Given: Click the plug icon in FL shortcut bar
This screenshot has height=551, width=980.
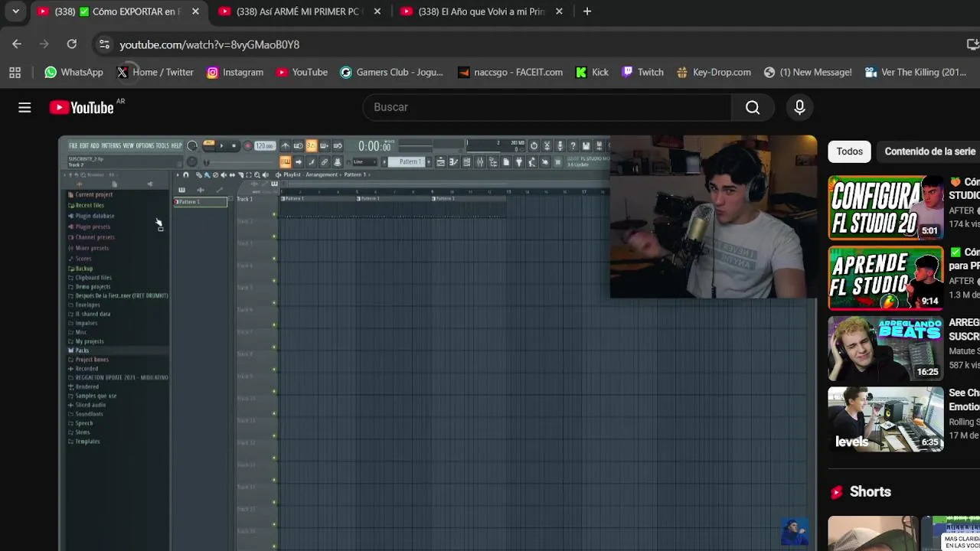Looking at the screenshot, I should coord(519,162).
